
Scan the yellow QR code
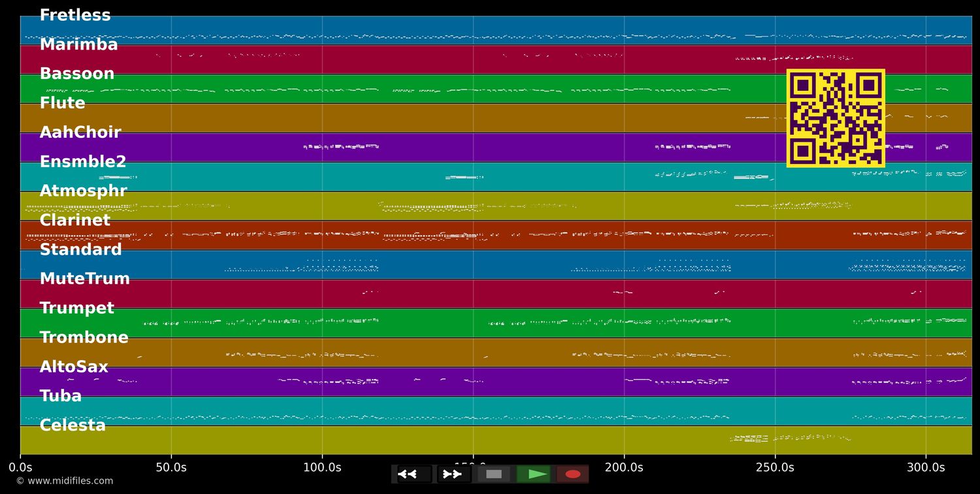836,116
